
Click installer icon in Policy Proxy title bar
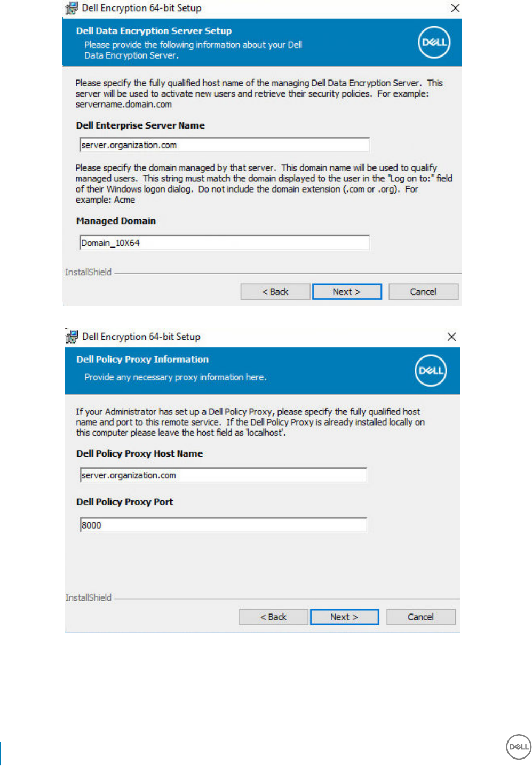[x=72, y=337]
